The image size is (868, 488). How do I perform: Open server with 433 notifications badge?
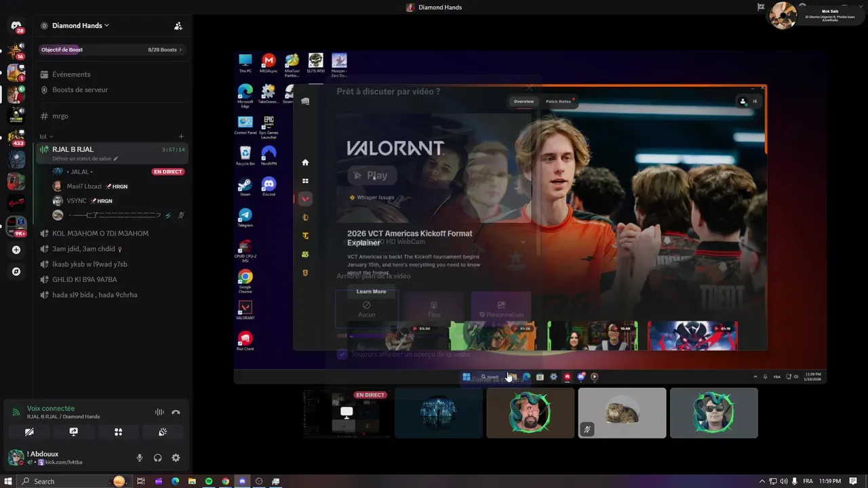(16, 138)
